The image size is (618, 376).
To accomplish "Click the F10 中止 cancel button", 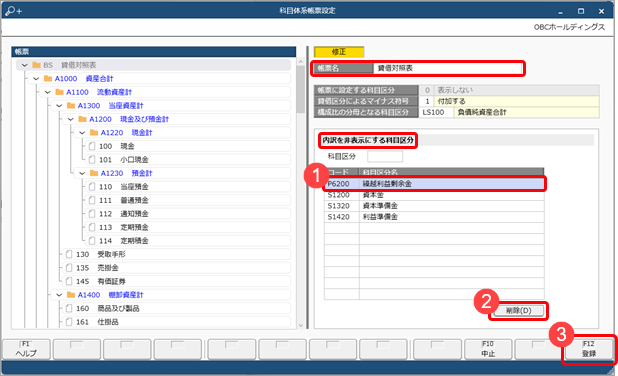I will click(x=488, y=349).
